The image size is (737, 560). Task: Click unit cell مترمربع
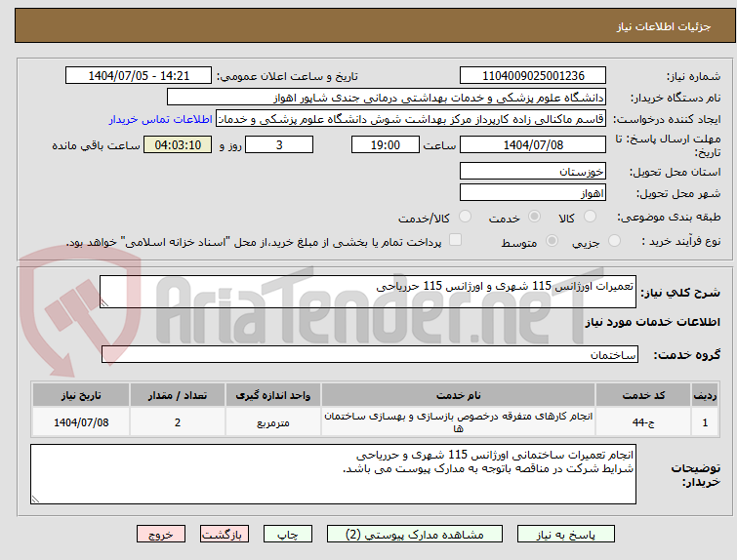[273, 422]
